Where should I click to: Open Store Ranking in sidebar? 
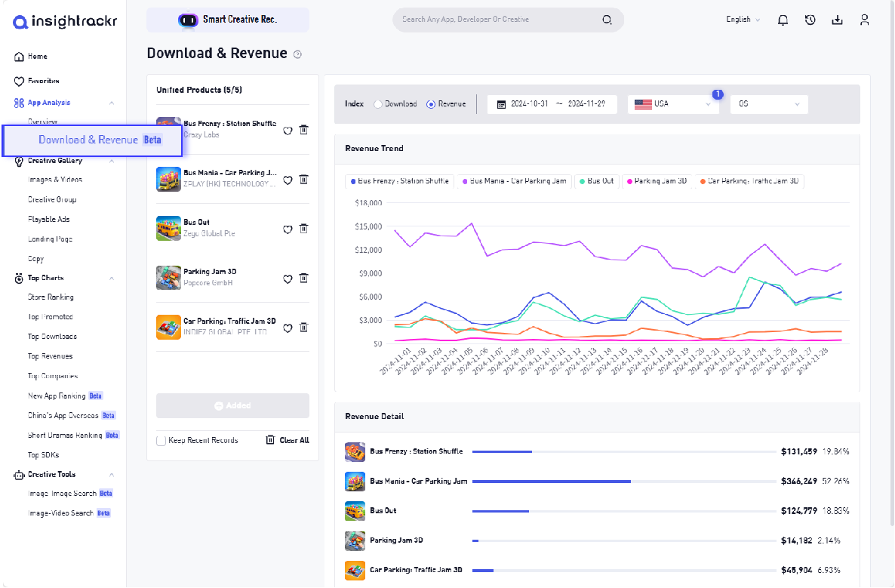click(x=51, y=297)
